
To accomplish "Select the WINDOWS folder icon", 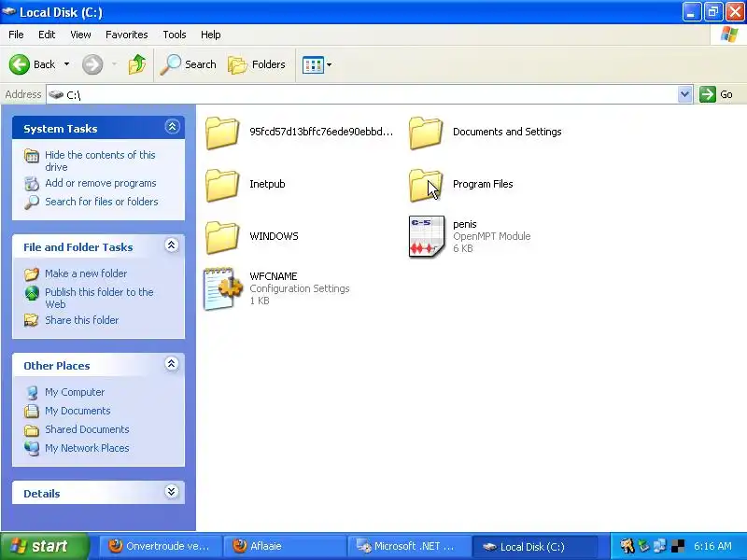I will point(222,238).
